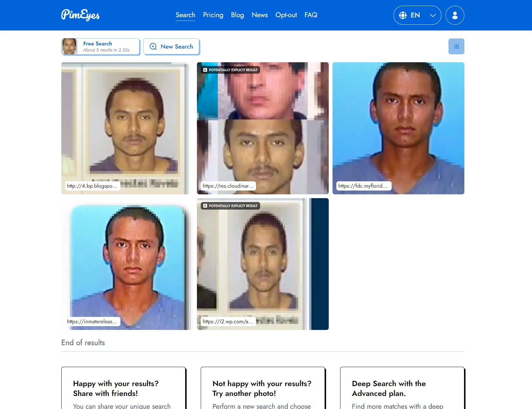Open the user account profile icon
The width and height of the screenshot is (532, 409).
point(455,15)
